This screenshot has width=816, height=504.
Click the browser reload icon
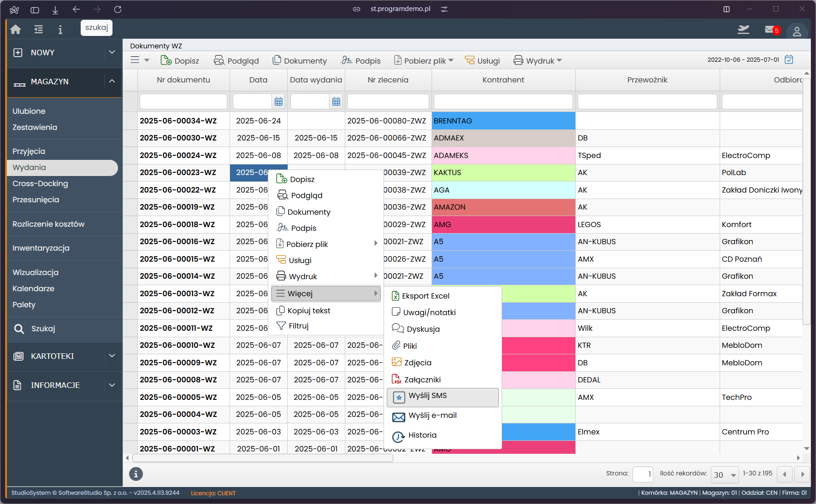click(118, 9)
